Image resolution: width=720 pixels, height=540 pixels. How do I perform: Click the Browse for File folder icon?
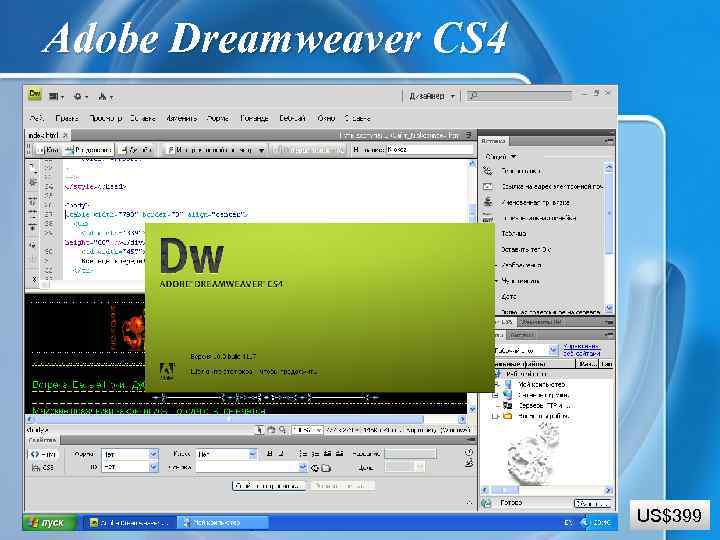[x=326, y=468]
